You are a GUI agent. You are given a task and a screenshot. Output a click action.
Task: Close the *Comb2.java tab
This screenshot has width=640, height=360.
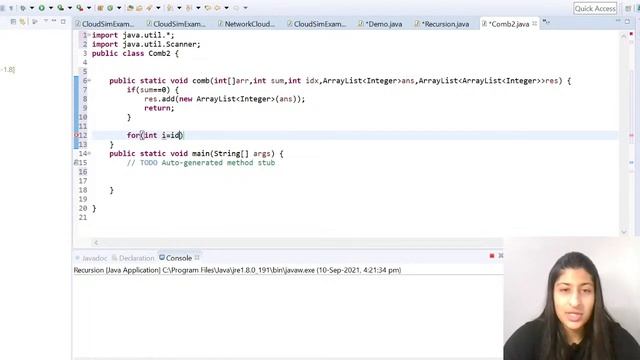point(535,24)
